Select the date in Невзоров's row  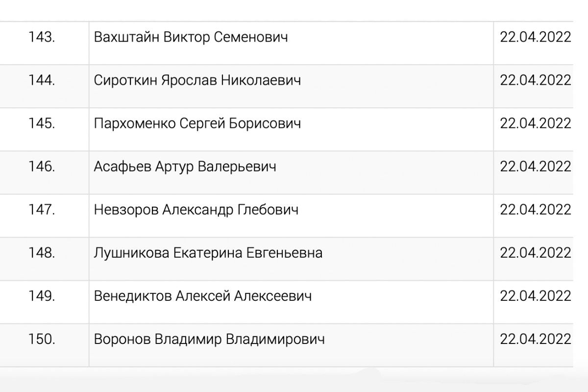[x=535, y=210]
